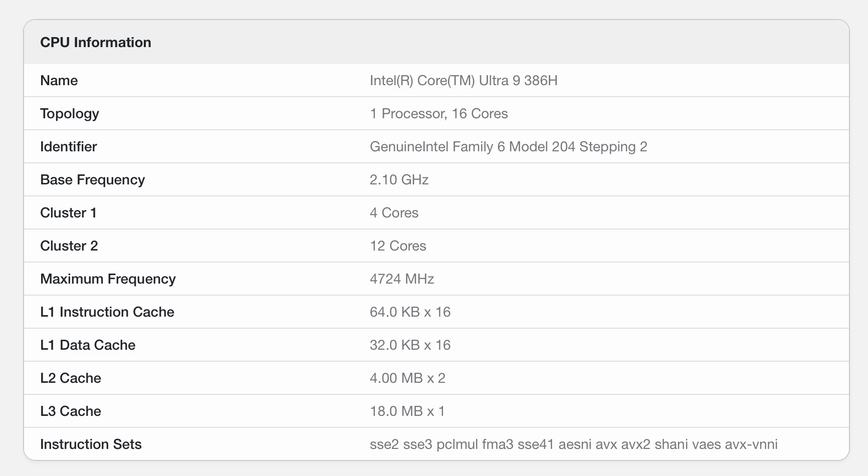Click the Cluster 1 label
This screenshot has width=868, height=476.
tap(68, 213)
